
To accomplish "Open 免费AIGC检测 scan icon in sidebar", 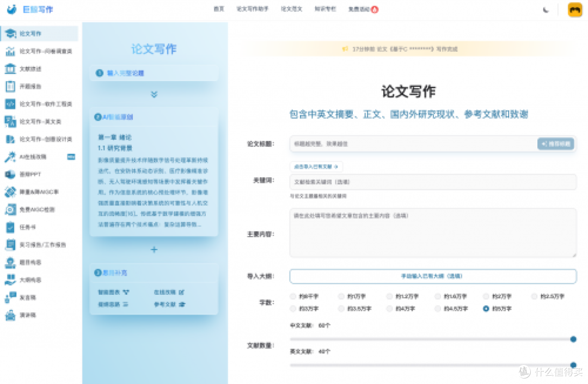I will point(10,209).
